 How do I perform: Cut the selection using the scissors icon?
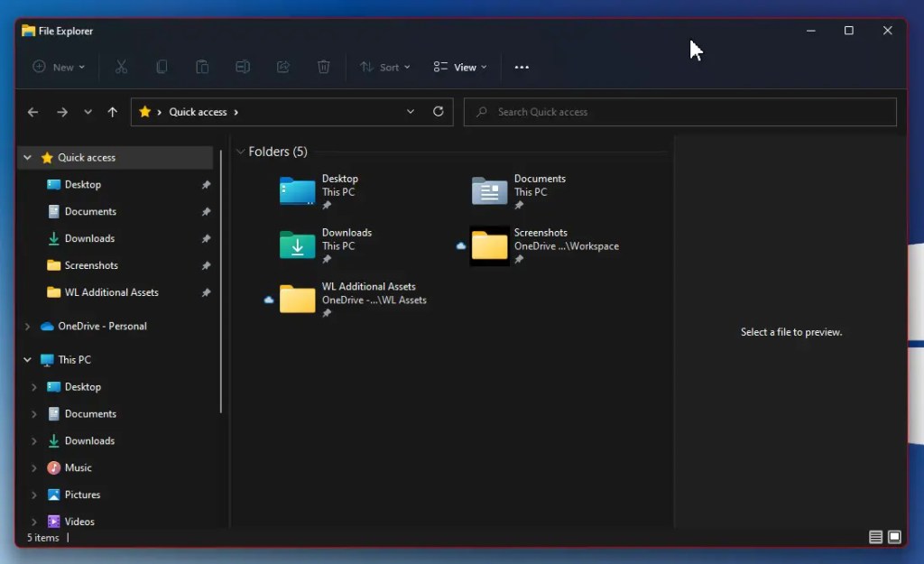(x=122, y=67)
